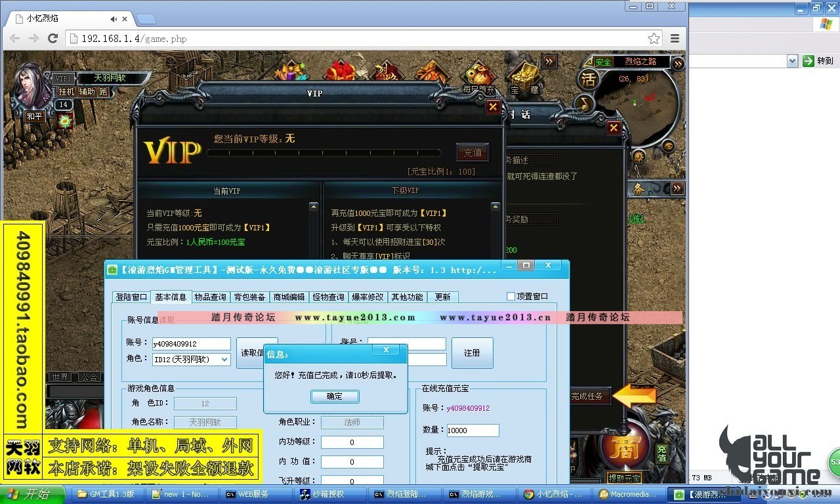840x504 pixels.
Task: Click the 注册 button
Action: [472, 352]
